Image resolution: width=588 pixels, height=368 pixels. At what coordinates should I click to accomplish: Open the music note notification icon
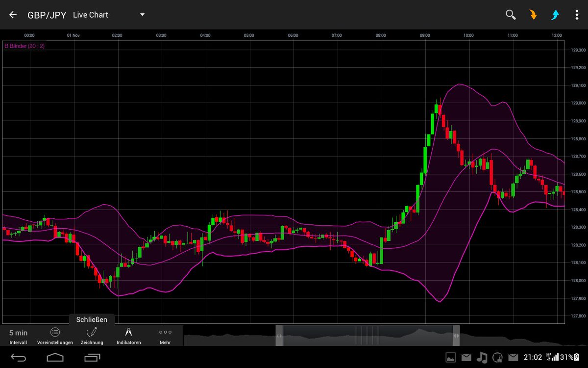(482, 357)
